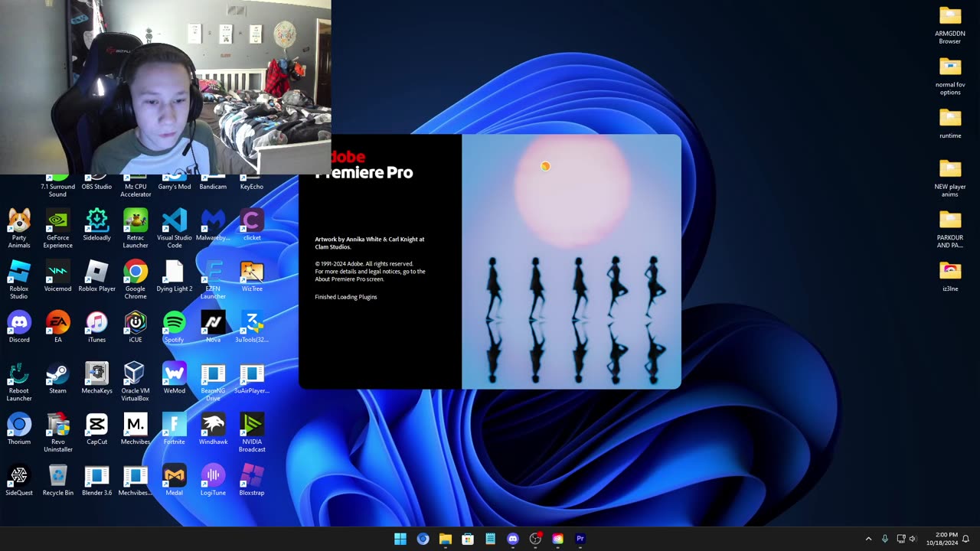Select the Mechvibes icon beside Blender 3.6
The image size is (980, 551).
(136, 480)
